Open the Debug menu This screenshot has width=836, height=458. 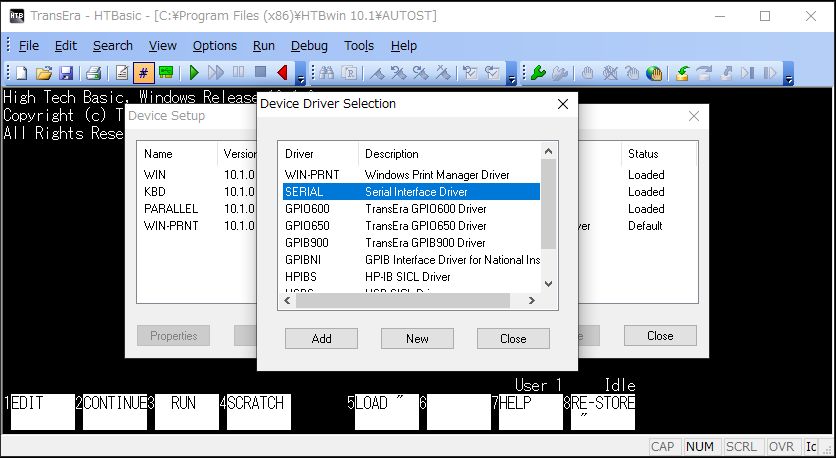click(309, 46)
